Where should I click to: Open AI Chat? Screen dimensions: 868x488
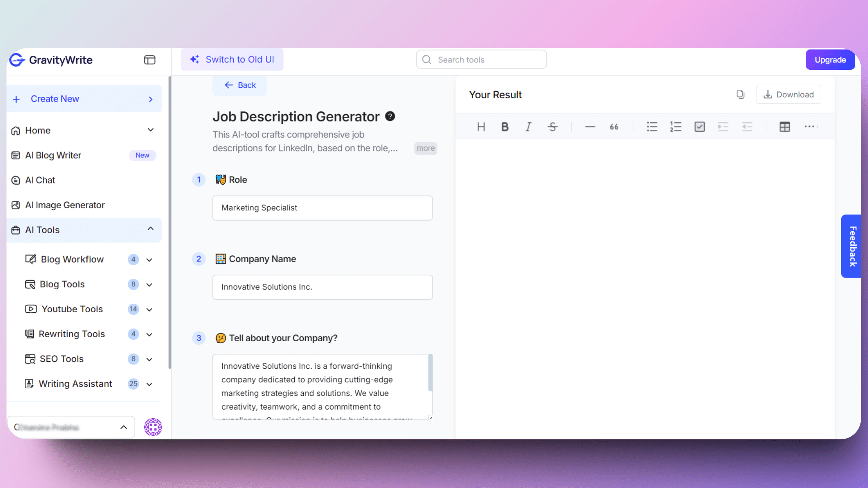(x=84, y=180)
